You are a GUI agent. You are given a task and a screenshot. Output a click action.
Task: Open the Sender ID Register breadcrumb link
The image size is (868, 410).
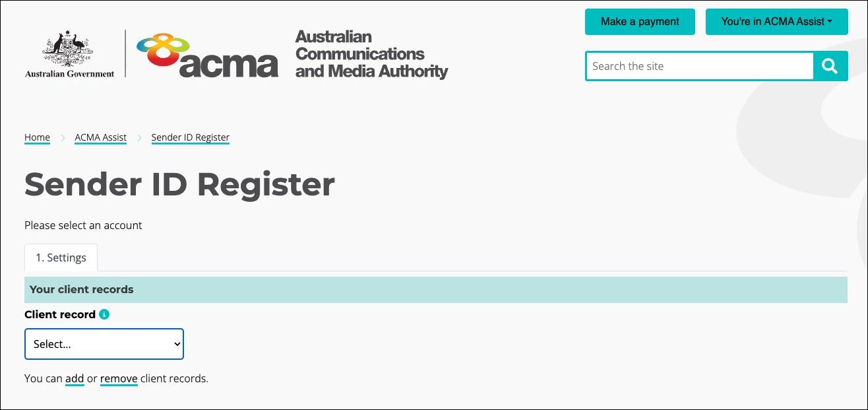point(190,137)
